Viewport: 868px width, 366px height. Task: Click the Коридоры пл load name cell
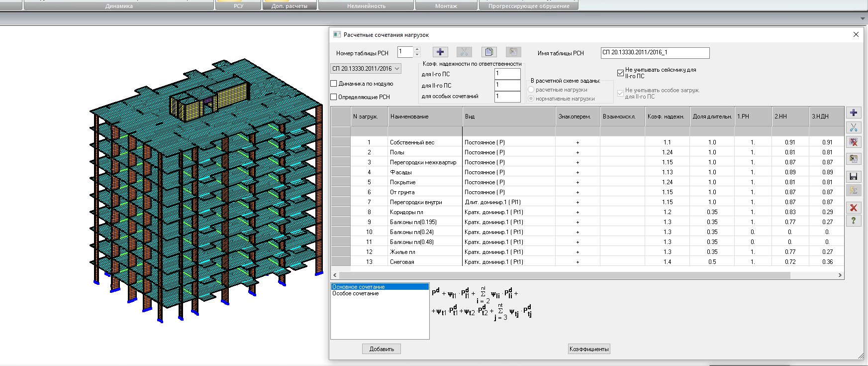[x=425, y=212]
